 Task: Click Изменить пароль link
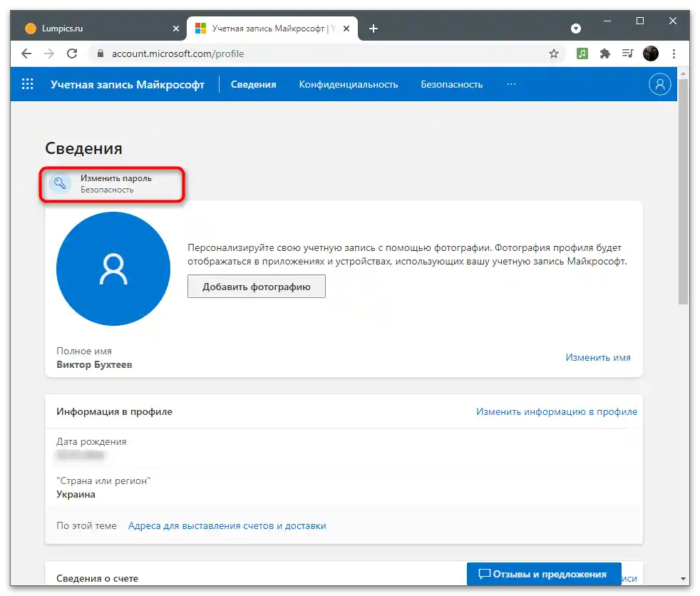tap(115, 178)
